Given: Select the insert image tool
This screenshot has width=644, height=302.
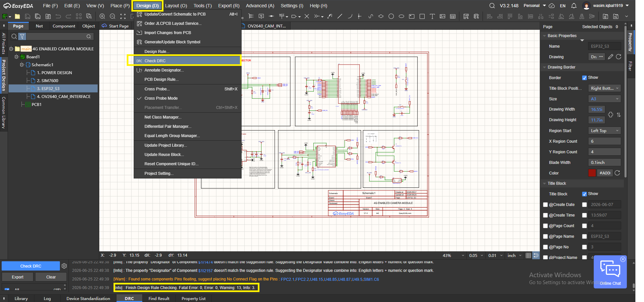Looking at the screenshot, I should click(x=442, y=16).
